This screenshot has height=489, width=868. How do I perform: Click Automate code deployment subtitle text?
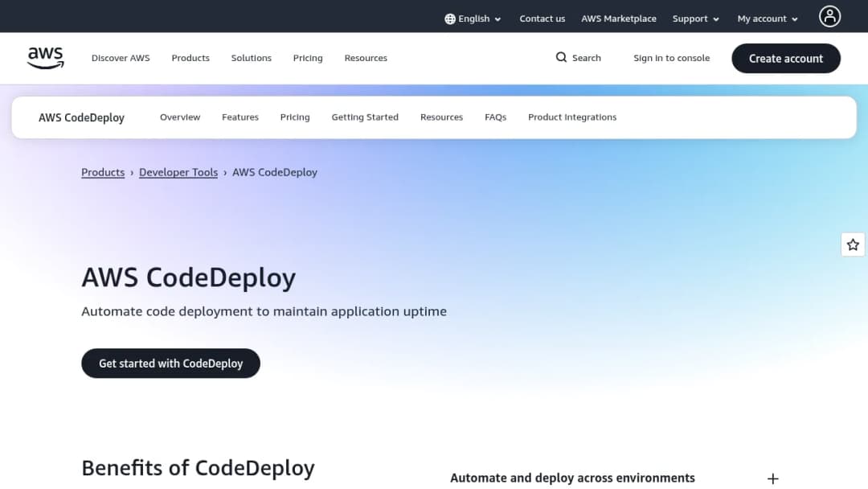[x=264, y=311]
